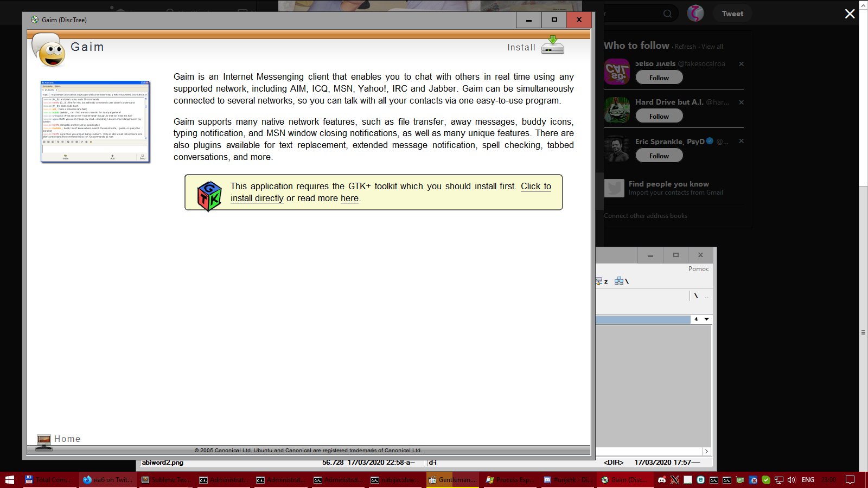
Task: Open the notification center icon
Action: tap(850, 480)
